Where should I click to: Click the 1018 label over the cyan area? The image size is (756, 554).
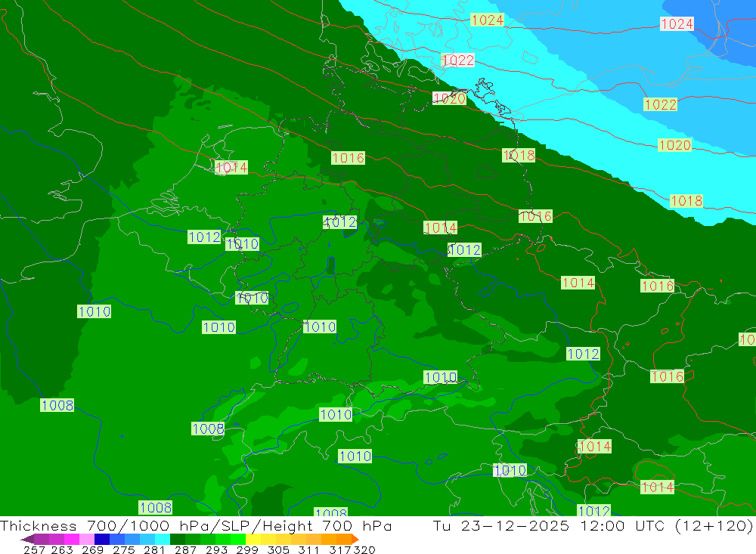tap(686, 200)
